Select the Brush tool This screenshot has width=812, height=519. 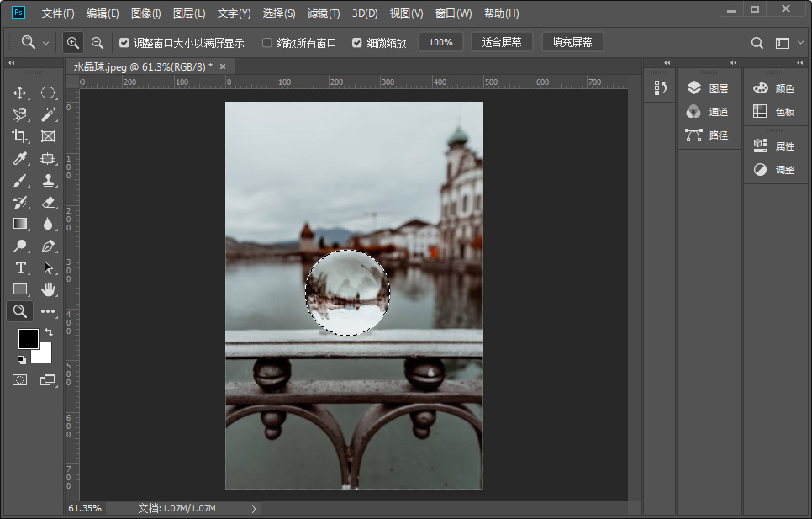pos(19,180)
